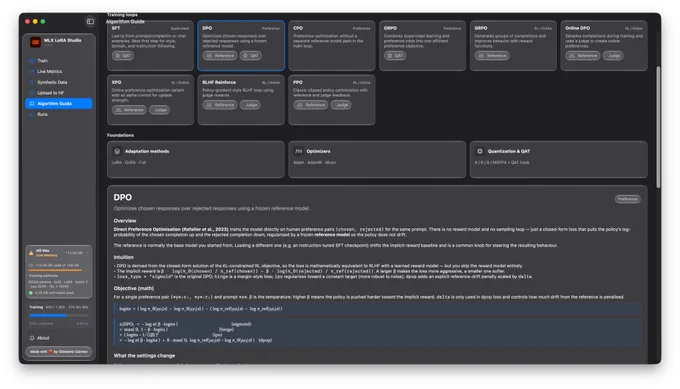This screenshot has height=389, width=680.
Task: Click the Upload to HF icon
Action: (32, 93)
